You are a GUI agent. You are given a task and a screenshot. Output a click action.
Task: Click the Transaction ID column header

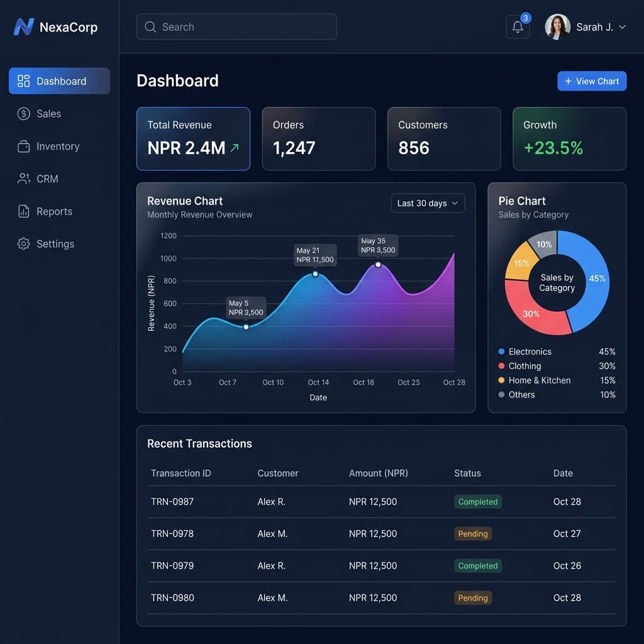click(180, 473)
